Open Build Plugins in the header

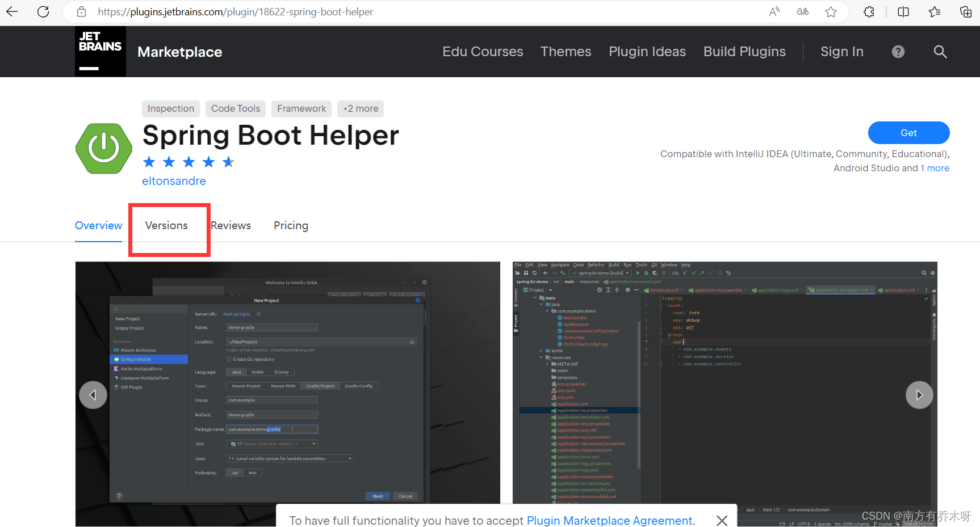click(744, 52)
